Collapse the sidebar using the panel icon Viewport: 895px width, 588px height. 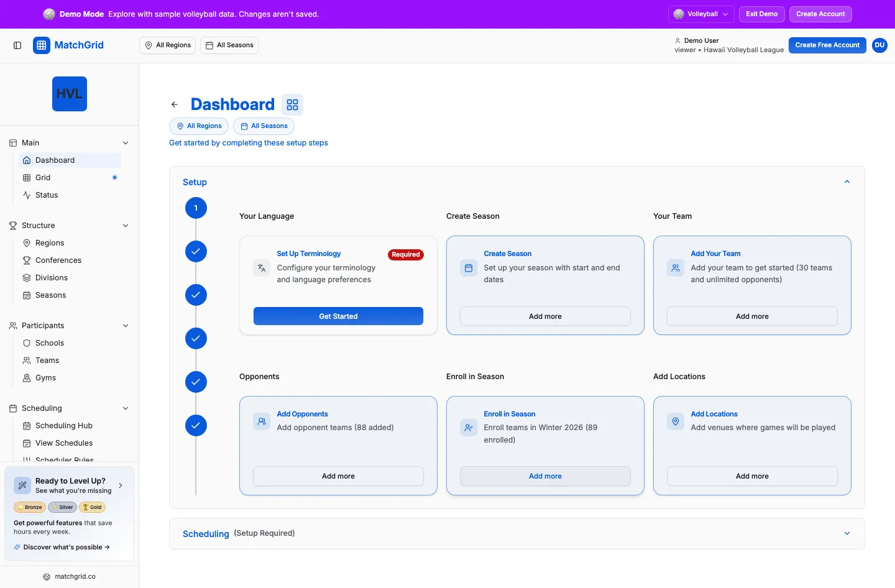click(x=17, y=45)
